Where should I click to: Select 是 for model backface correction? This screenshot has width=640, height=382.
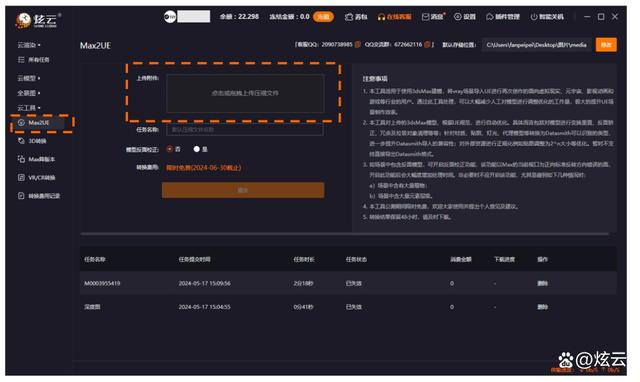[x=197, y=149]
